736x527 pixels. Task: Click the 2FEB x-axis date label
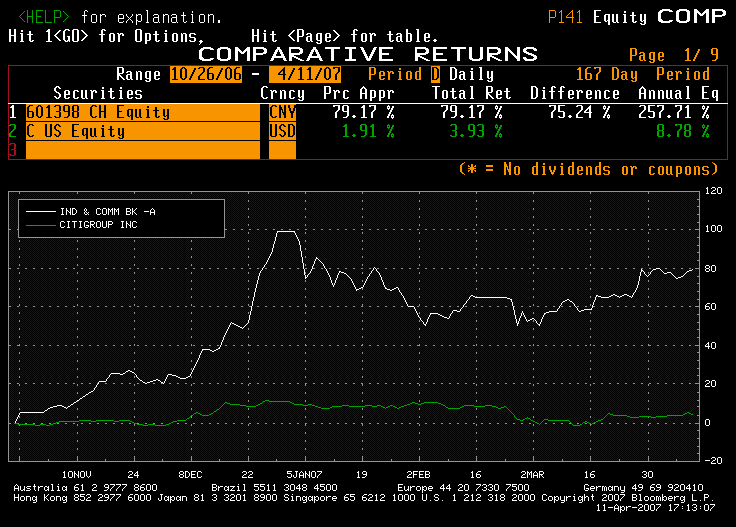coord(418,474)
